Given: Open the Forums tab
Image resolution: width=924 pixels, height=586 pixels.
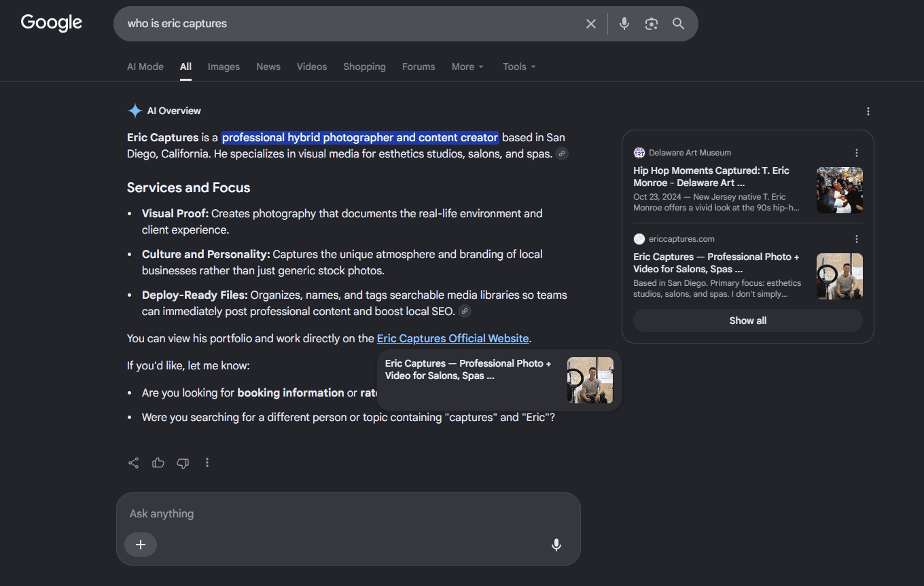Looking at the screenshot, I should pos(419,67).
